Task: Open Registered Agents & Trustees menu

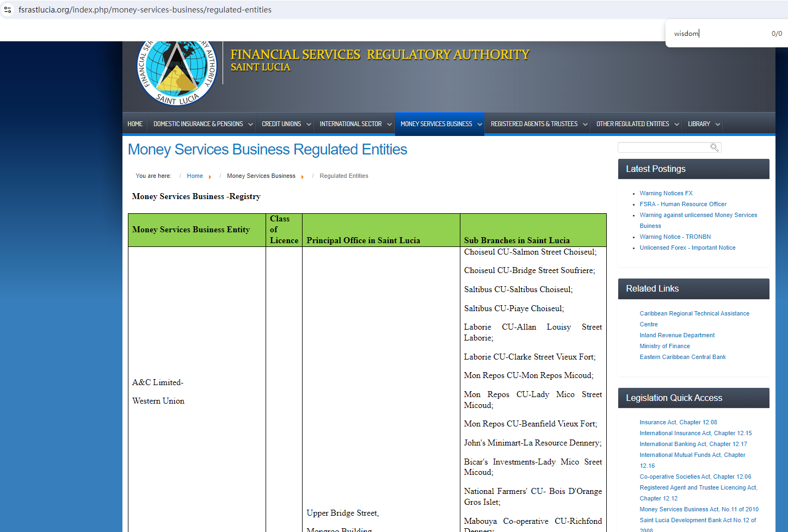Action: pyautogui.click(x=534, y=124)
